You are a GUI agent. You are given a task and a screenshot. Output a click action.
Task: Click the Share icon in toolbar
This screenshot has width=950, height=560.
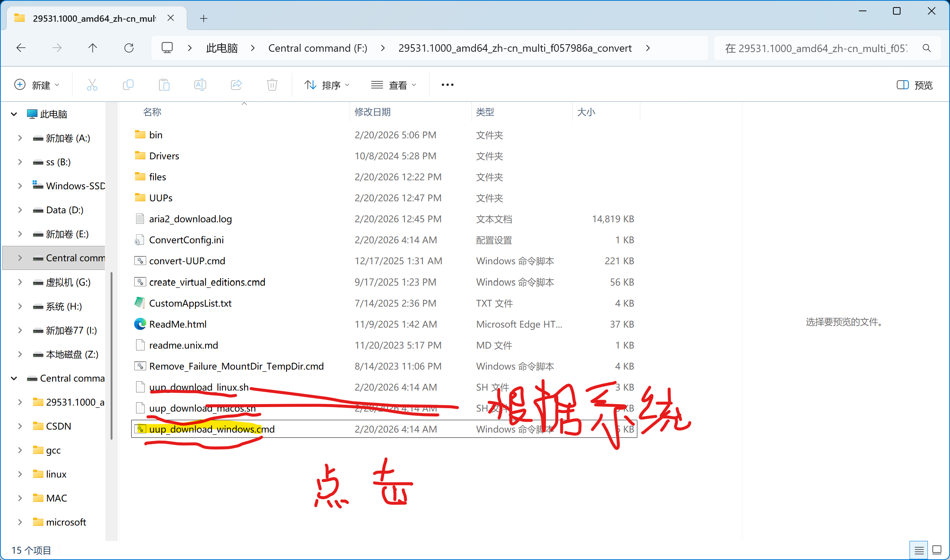(236, 85)
